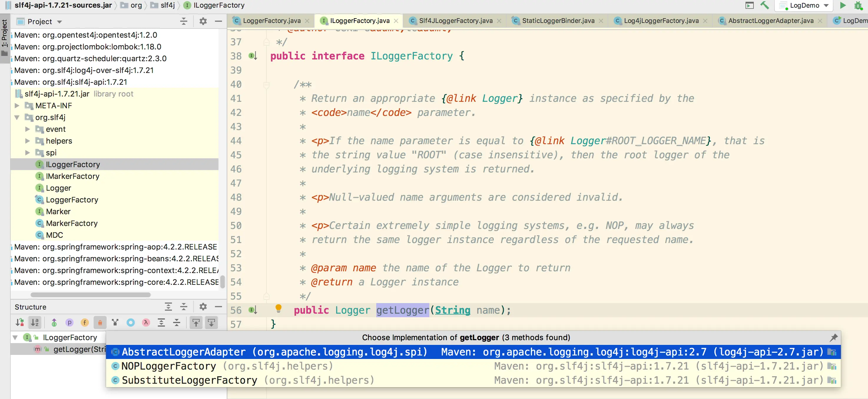Image resolution: width=868 pixels, height=399 pixels.
Task: Select MDC class in project tree
Action: (x=54, y=235)
